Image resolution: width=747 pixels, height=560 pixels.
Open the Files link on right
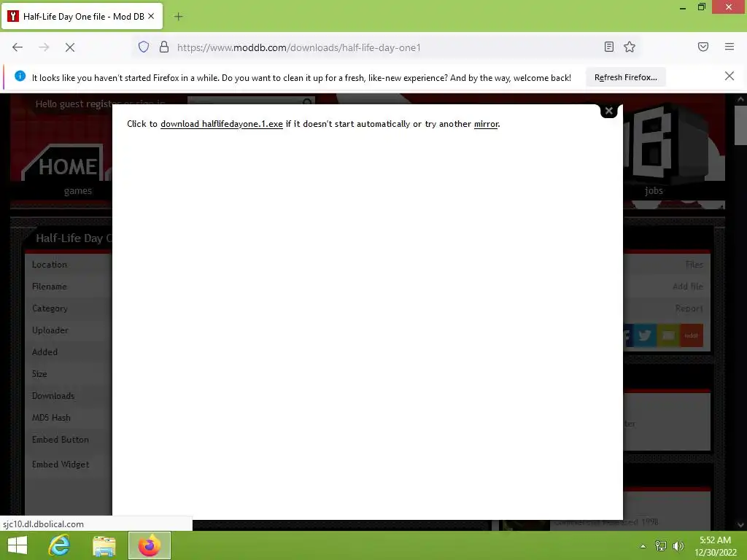point(694,264)
